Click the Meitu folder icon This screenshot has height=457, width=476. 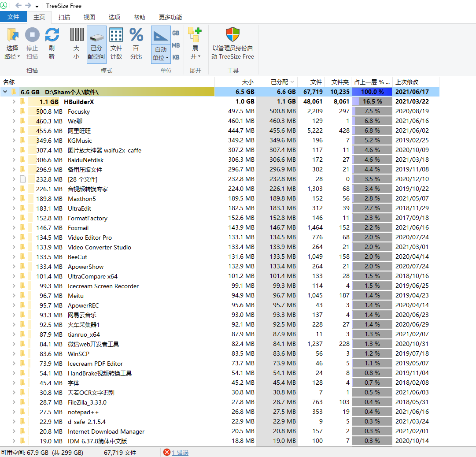(x=22, y=295)
